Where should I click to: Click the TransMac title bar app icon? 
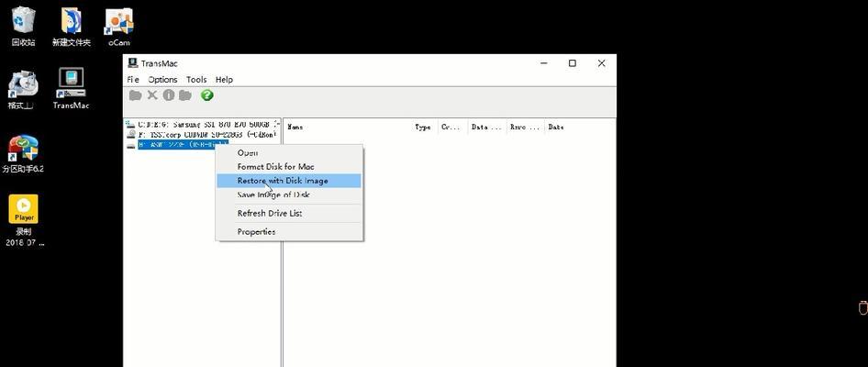(x=132, y=63)
